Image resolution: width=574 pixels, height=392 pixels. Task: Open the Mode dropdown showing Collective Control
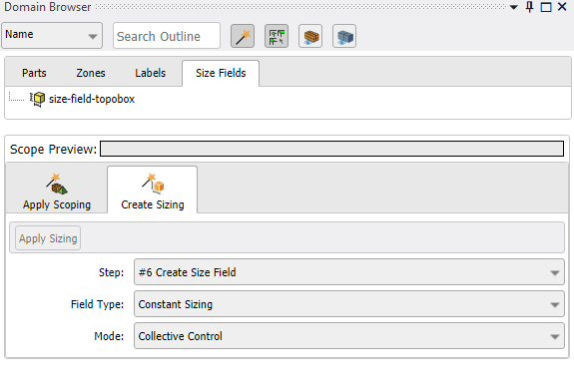point(349,336)
